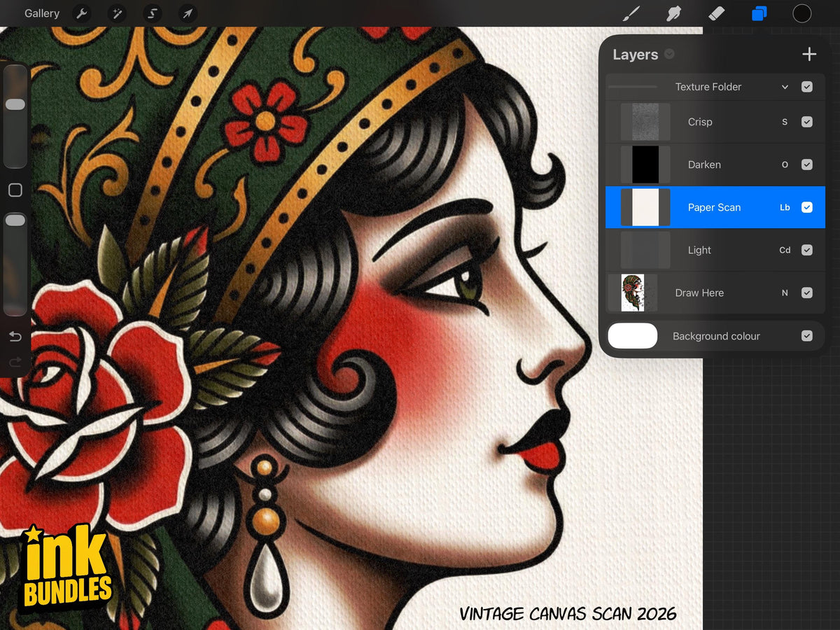The image size is (840, 630).
Task: Select the Transform arrow tool
Action: [x=187, y=13]
